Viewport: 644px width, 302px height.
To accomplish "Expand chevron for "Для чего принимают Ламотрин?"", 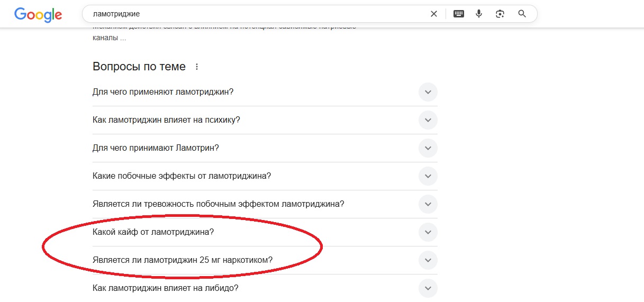I will pos(428,148).
